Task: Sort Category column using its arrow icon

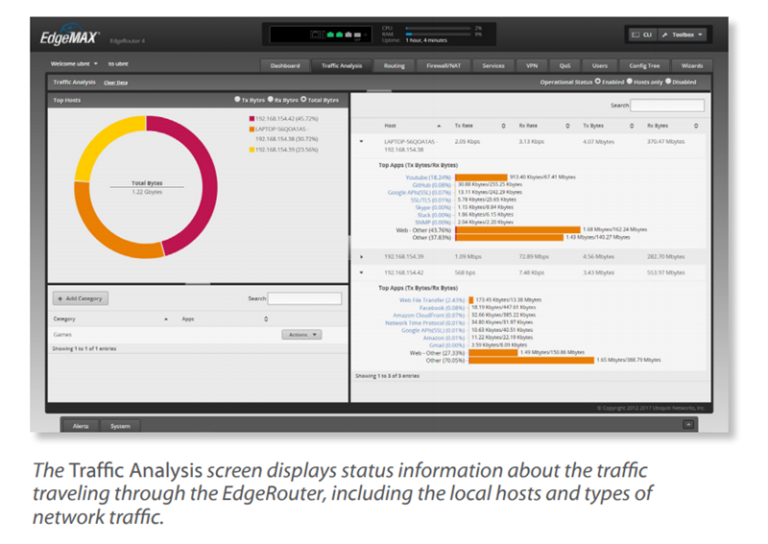Action: (x=165, y=319)
